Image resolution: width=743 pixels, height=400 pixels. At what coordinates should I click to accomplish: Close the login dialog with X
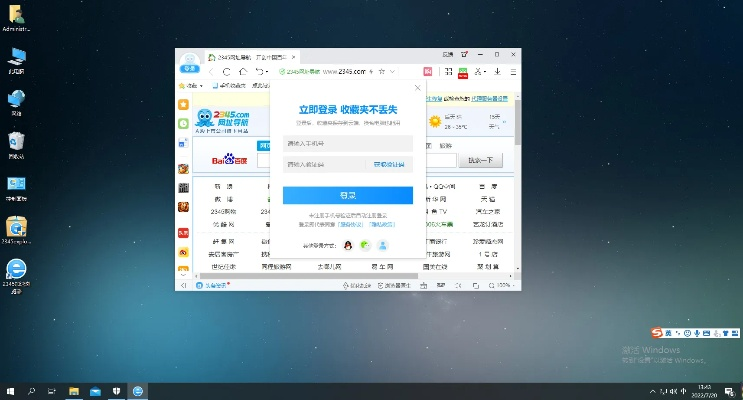pos(418,88)
